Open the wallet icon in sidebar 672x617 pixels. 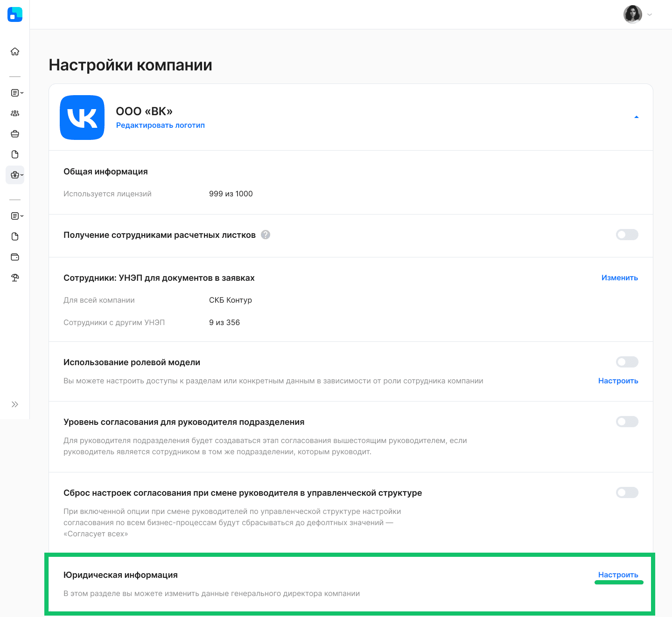point(15,257)
